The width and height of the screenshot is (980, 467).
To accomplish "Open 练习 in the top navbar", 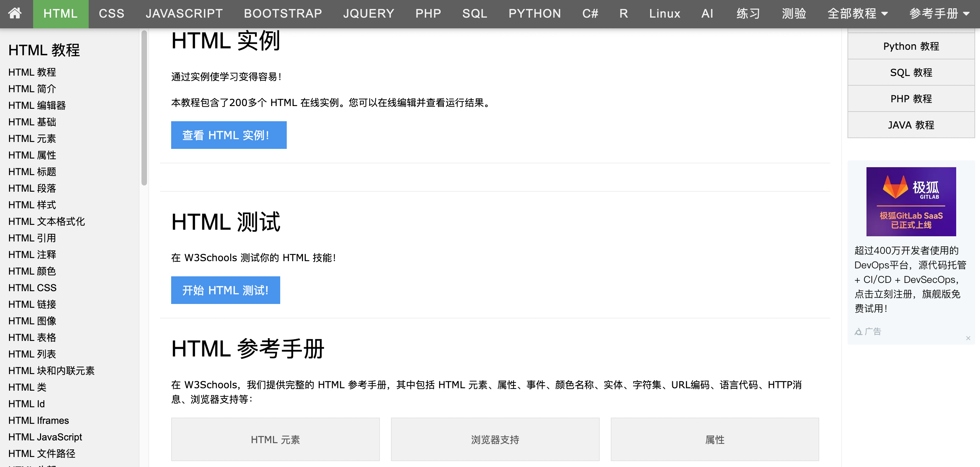I will (x=748, y=14).
